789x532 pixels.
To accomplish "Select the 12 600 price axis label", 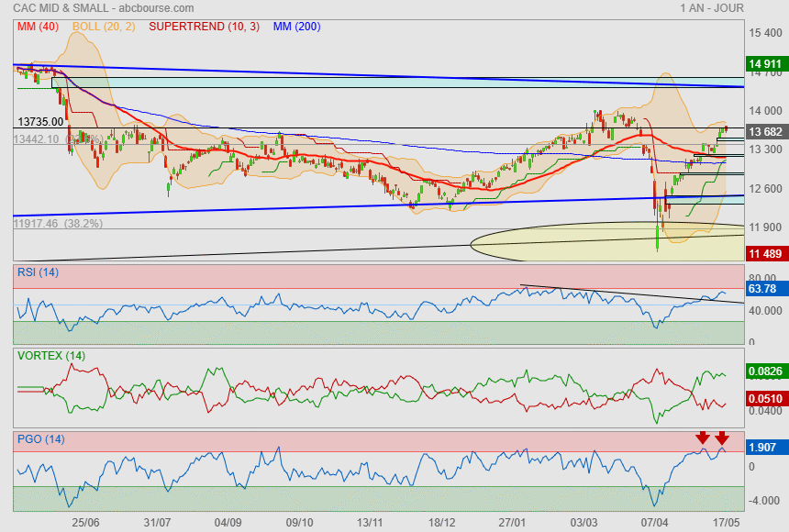I will [765, 189].
